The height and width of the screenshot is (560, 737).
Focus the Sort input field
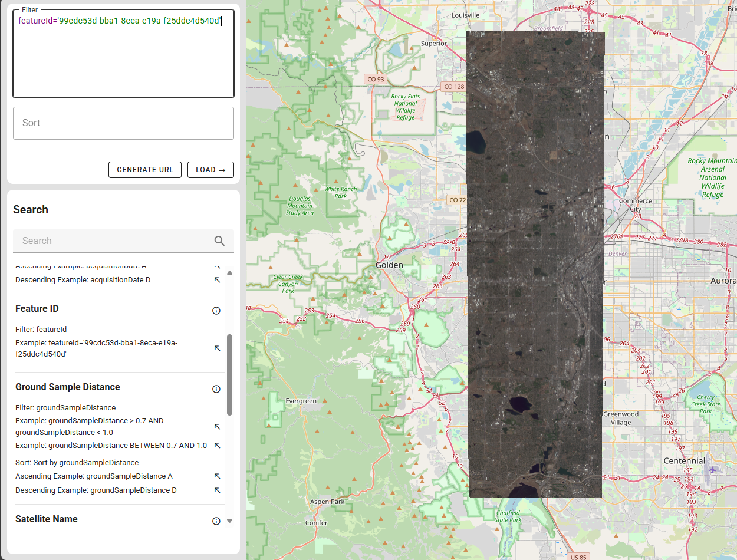(x=123, y=123)
